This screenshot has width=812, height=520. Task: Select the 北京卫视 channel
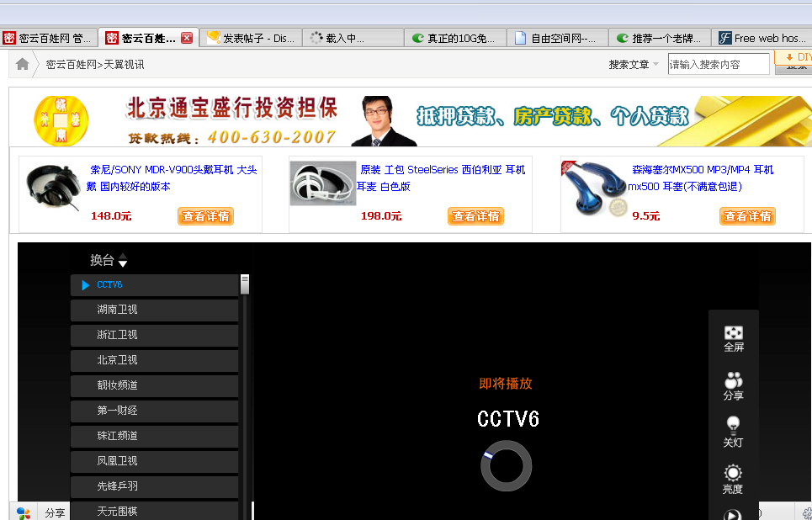pyautogui.click(x=154, y=360)
